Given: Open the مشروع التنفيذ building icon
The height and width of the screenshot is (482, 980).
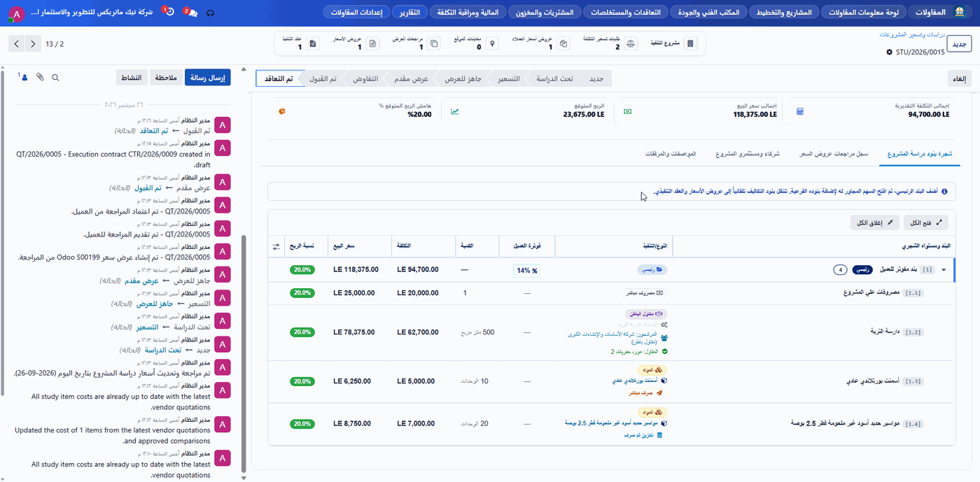Looking at the screenshot, I should (691, 43).
